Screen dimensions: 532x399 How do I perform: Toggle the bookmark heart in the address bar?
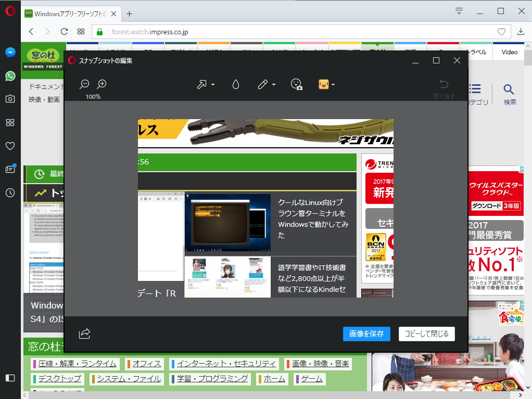(501, 31)
